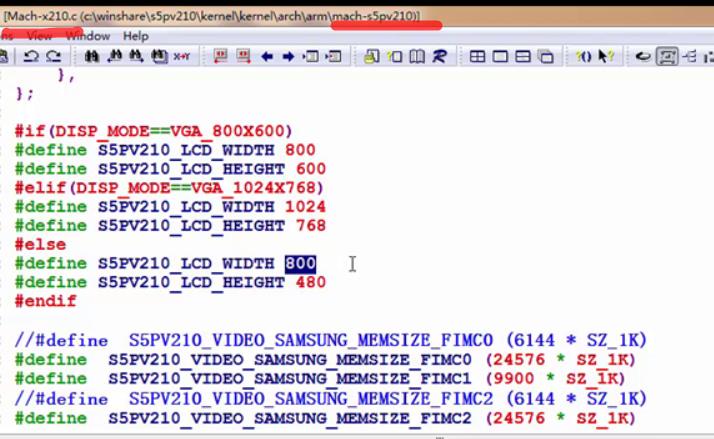Click the red Go To Previous Link icon
This screenshot has height=439, width=714.
coord(221,56)
